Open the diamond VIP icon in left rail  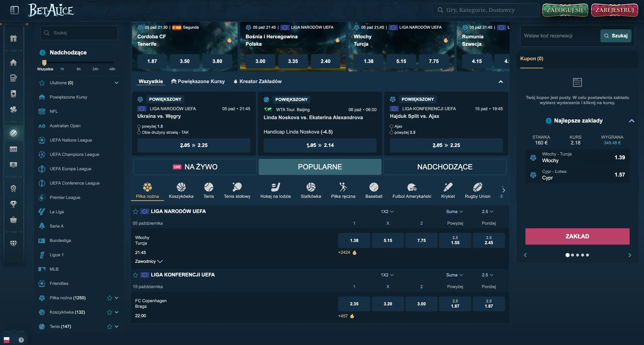(13, 243)
